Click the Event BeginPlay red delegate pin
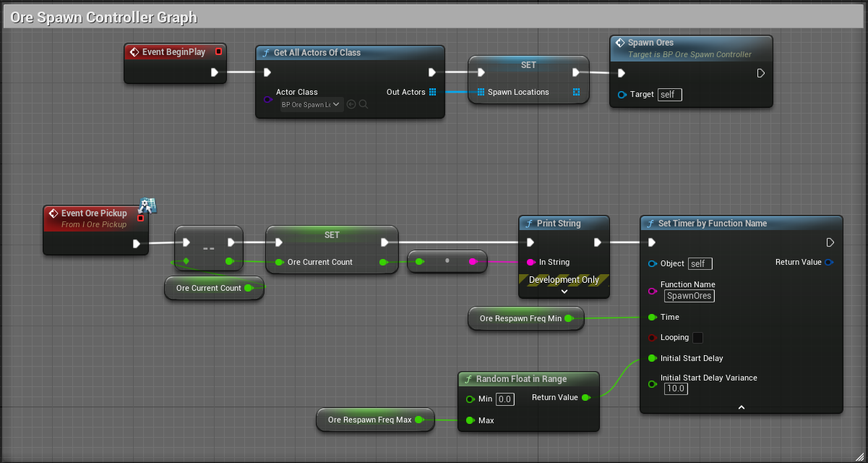This screenshot has height=463, width=868. pyautogui.click(x=218, y=52)
